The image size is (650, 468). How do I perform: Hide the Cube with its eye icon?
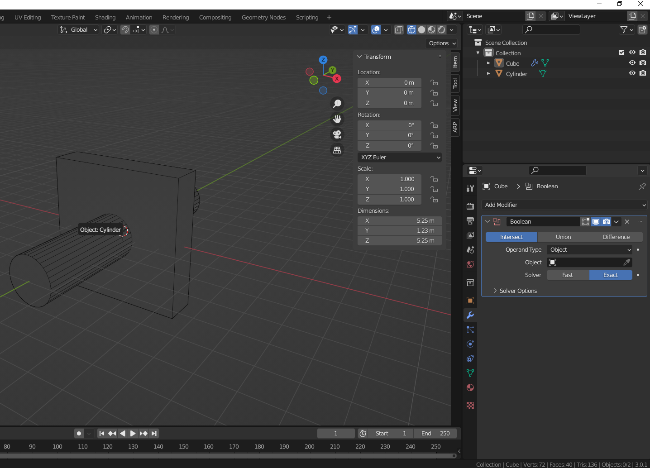[632, 63]
